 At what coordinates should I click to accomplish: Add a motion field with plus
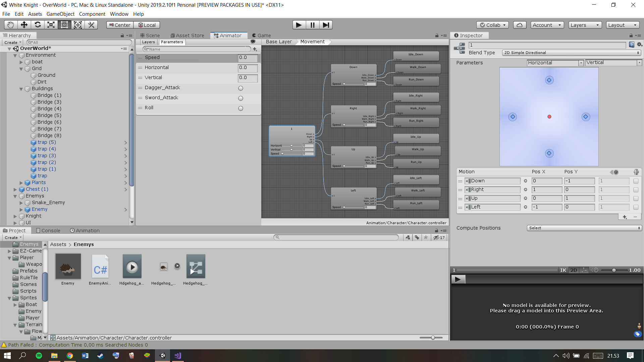625,217
